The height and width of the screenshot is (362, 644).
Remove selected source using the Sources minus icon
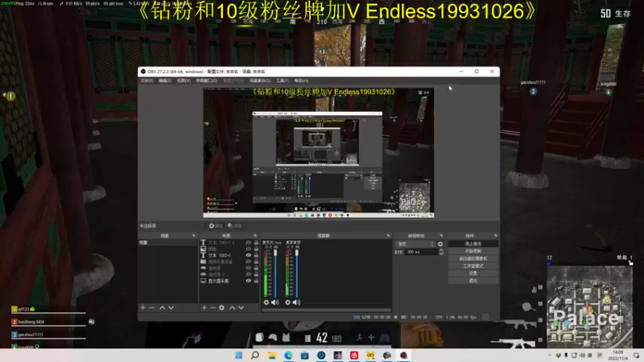pos(213,307)
